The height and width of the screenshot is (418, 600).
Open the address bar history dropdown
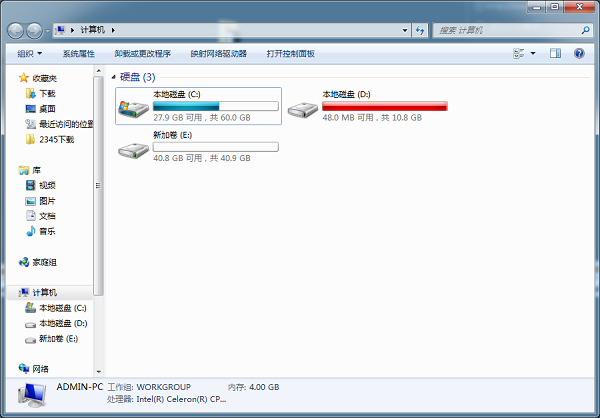tap(405, 30)
